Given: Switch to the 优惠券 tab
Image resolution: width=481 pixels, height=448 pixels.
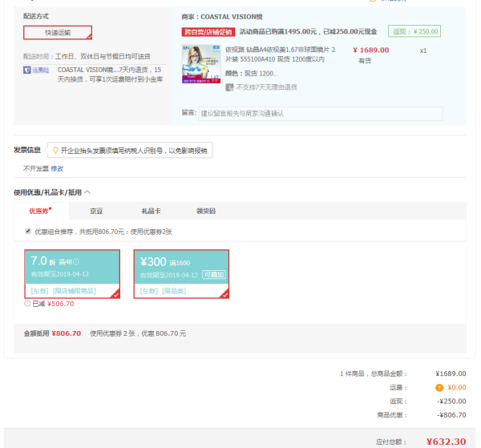Looking at the screenshot, I should click(x=41, y=211).
